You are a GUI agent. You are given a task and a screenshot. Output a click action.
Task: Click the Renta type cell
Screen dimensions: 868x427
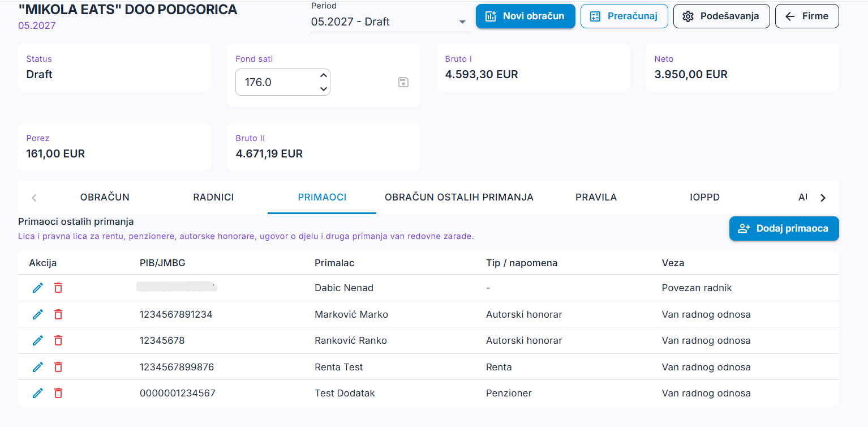(499, 367)
